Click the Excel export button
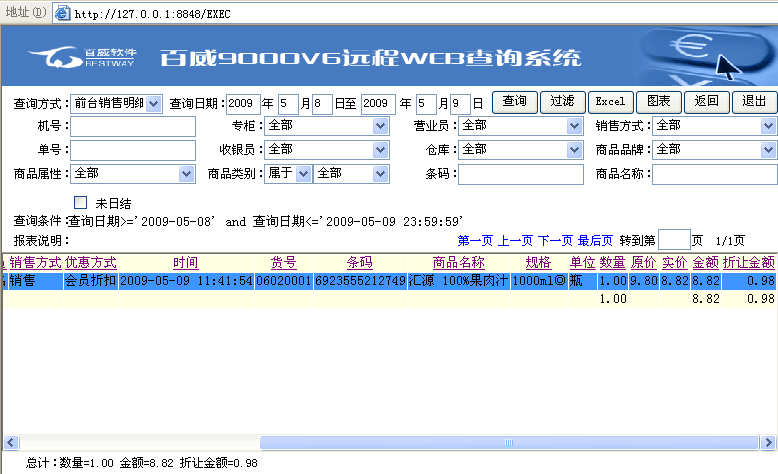 pyautogui.click(x=609, y=102)
